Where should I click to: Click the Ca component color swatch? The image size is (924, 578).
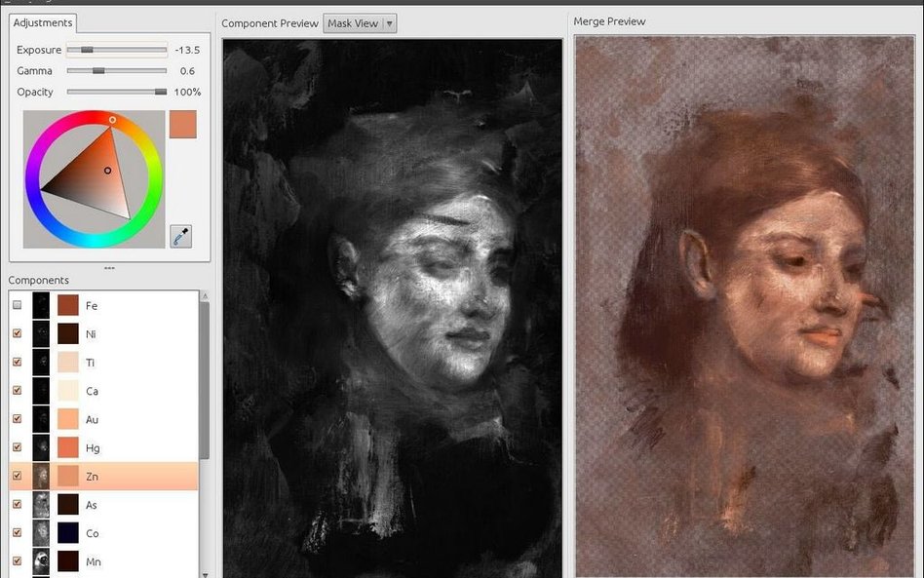pyautogui.click(x=68, y=390)
